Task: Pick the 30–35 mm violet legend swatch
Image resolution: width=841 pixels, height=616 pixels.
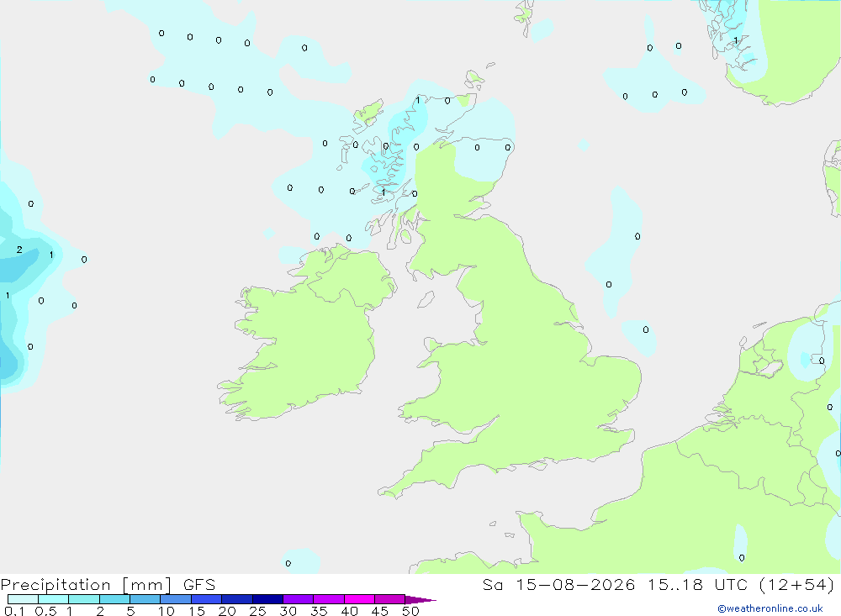Action: [x=299, y=599]
